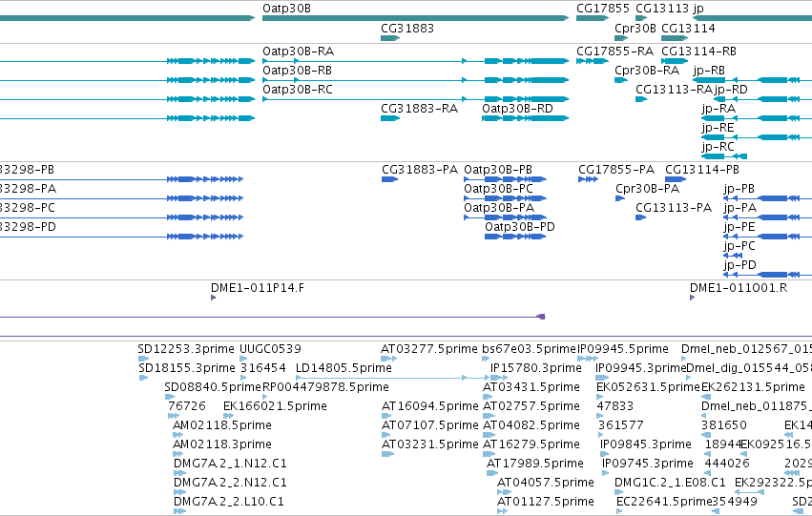Open the AT04082.5prime EST label

[531, 426]
